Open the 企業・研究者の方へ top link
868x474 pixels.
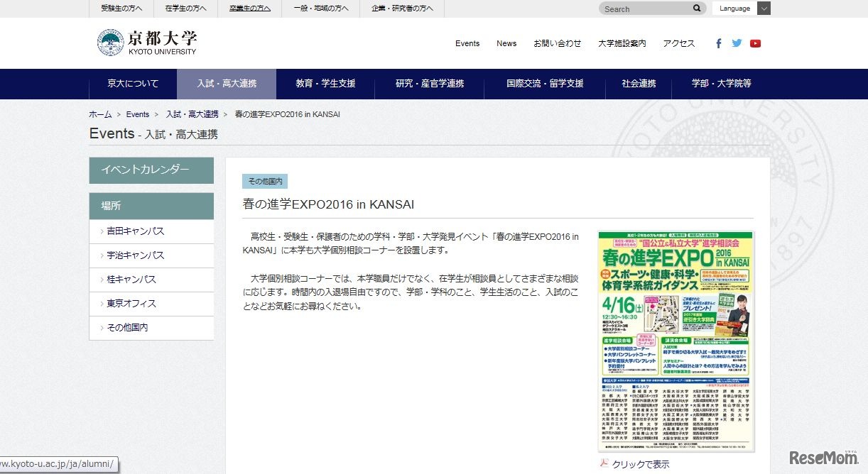pos(402,9)
